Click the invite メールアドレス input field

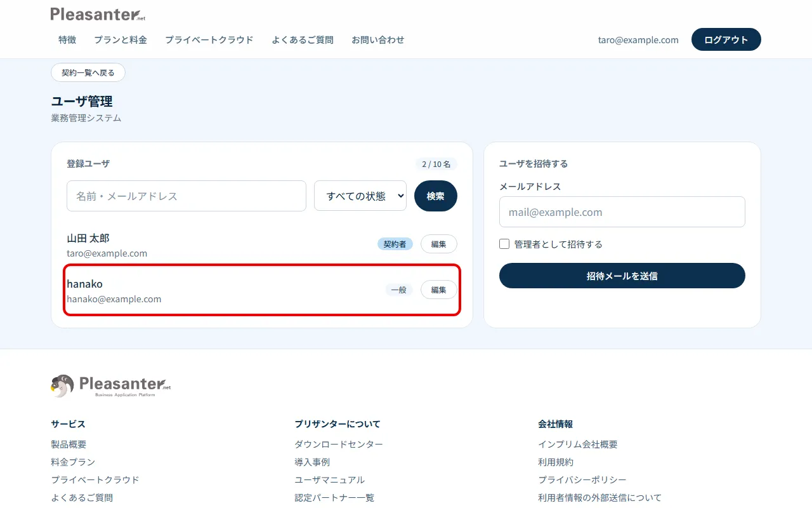coord(622,212)
